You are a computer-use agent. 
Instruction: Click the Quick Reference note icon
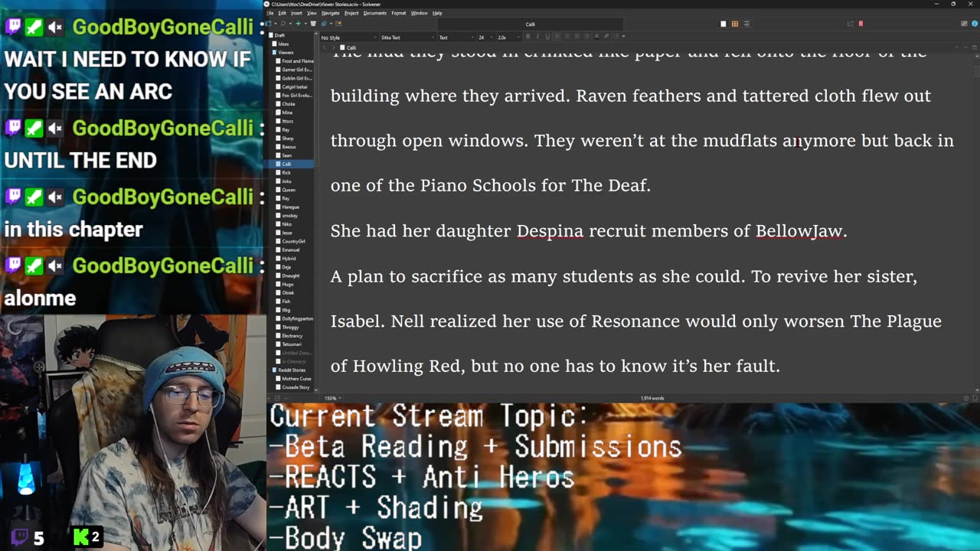(x=338, y=24)
